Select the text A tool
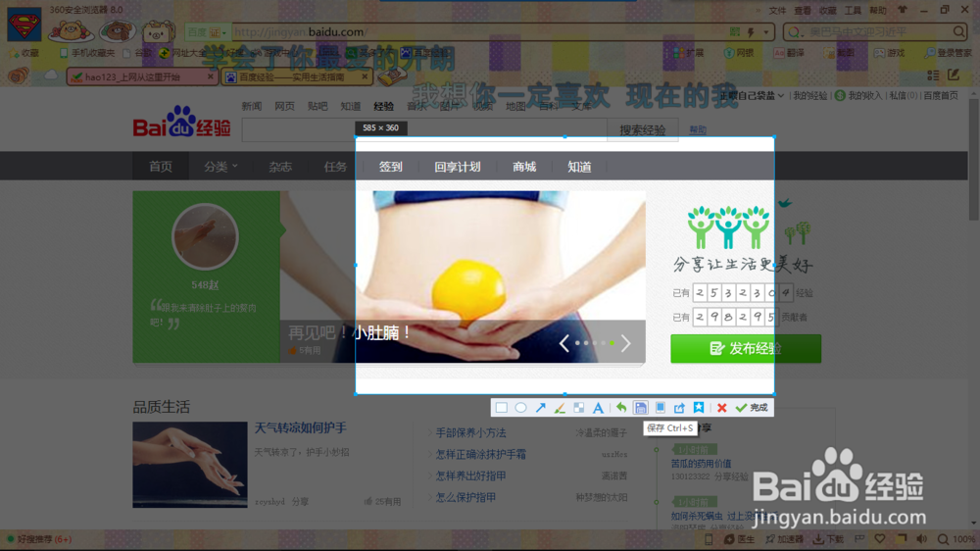980x551 pixels. [598, 408]
